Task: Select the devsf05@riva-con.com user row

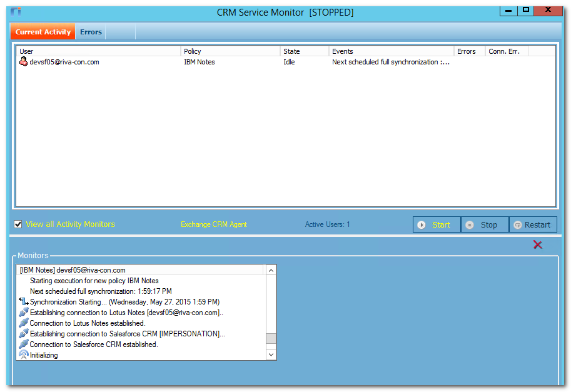Action: pyautogui.click(x=285, y=62)
